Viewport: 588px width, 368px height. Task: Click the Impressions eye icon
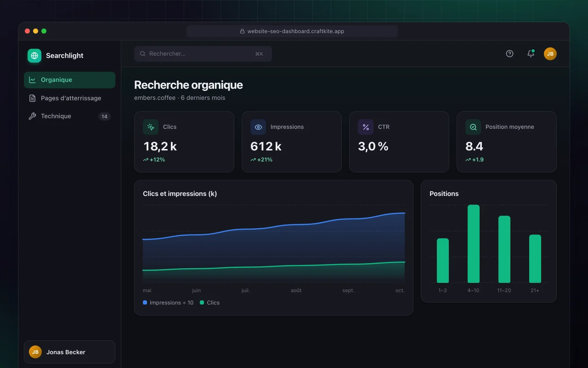pyautogui.click(x=258, y=127)
